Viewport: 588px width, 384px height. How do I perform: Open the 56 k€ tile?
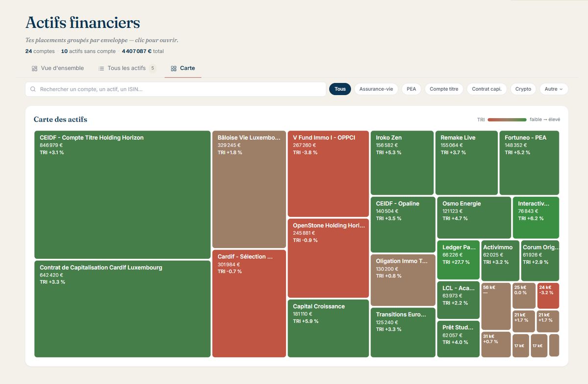click(496, 306)
